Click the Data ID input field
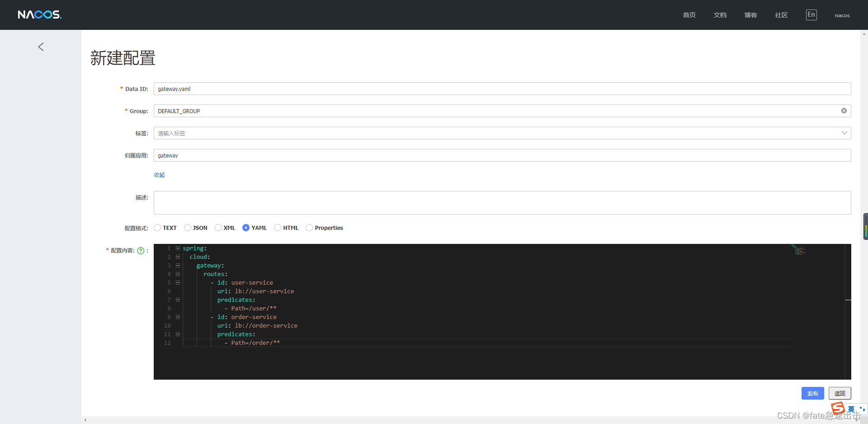 502,89
